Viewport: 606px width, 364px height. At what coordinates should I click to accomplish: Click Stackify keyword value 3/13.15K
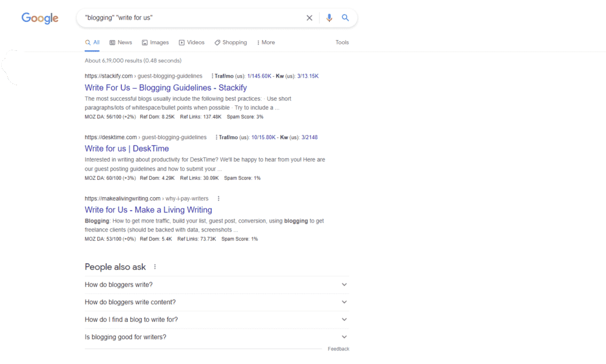coord(308,76)
